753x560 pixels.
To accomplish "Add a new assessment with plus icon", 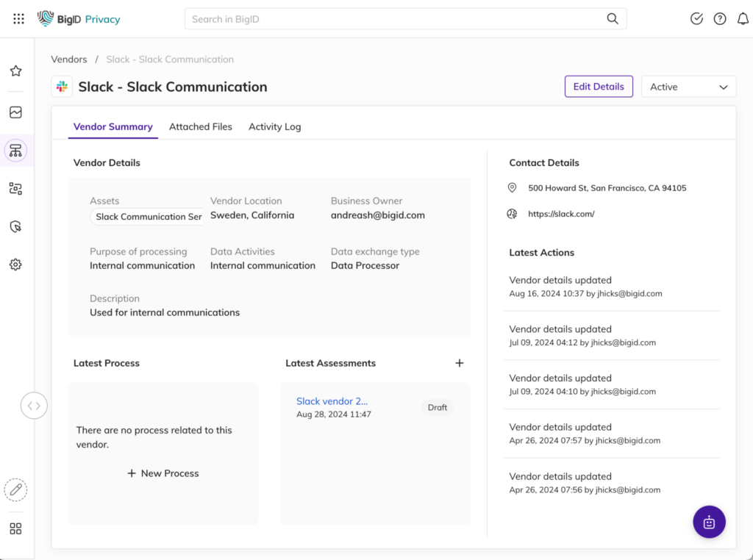I will [x=460, y=363].
